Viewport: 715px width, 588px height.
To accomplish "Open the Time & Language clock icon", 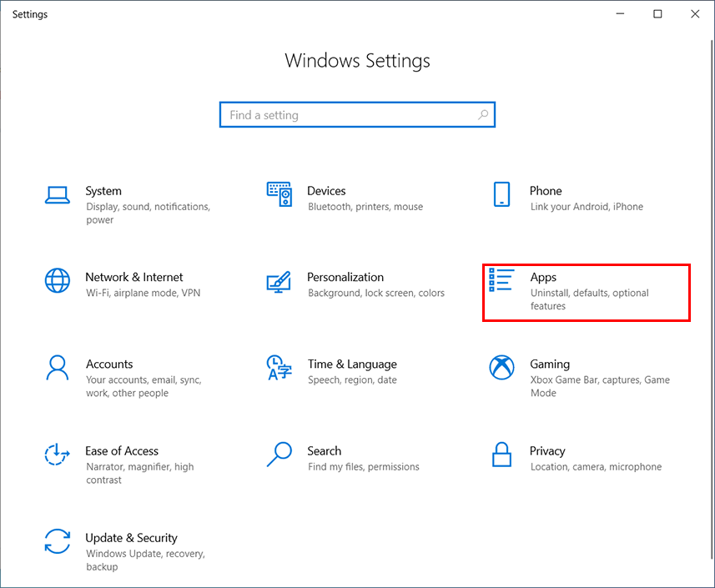I will pyautogui.click(x=279, y=367).
